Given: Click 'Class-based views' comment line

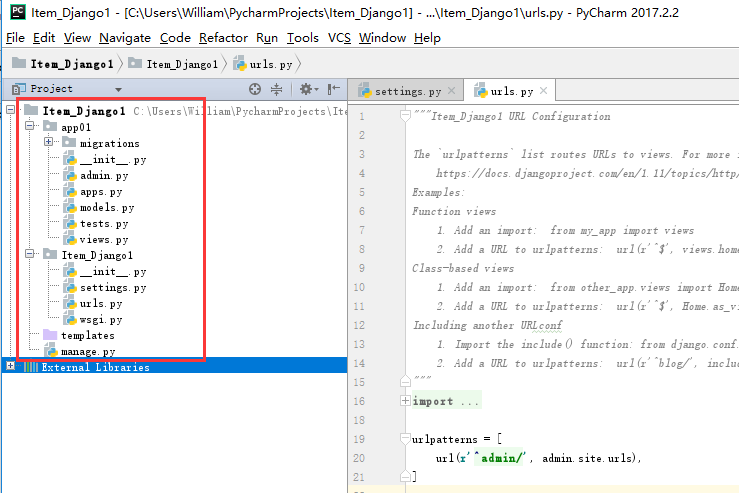Looking at the screenshot, I should click(463, 268).
